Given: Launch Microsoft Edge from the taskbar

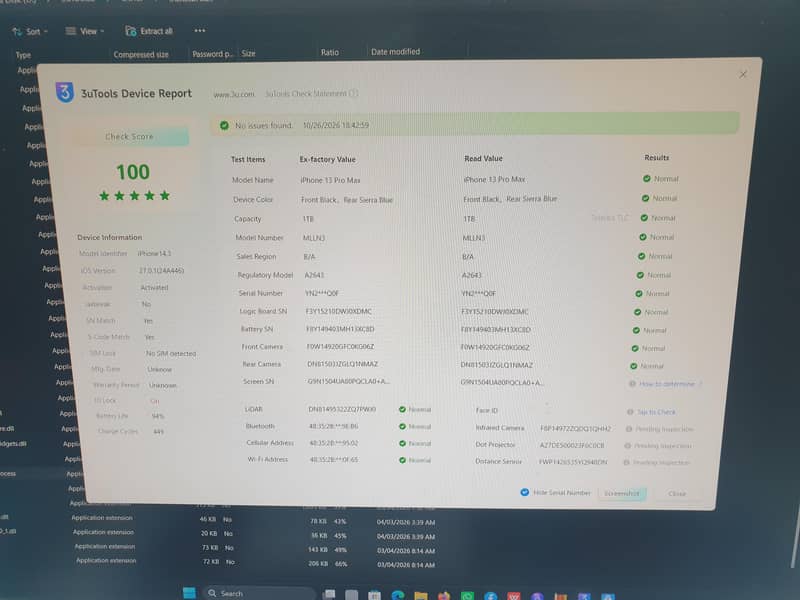Looking at the screenshot, I should click(397, 595).
